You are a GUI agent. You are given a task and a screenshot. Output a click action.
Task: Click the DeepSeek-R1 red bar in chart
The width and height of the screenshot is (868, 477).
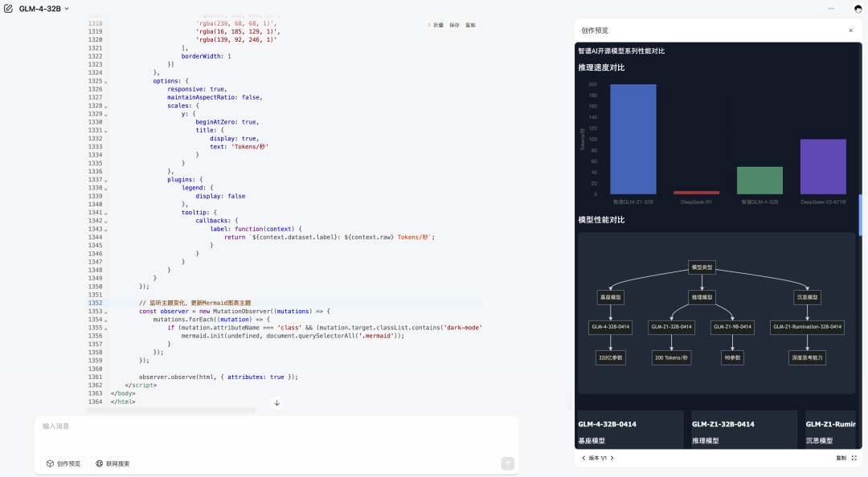[x=696, y=193]
